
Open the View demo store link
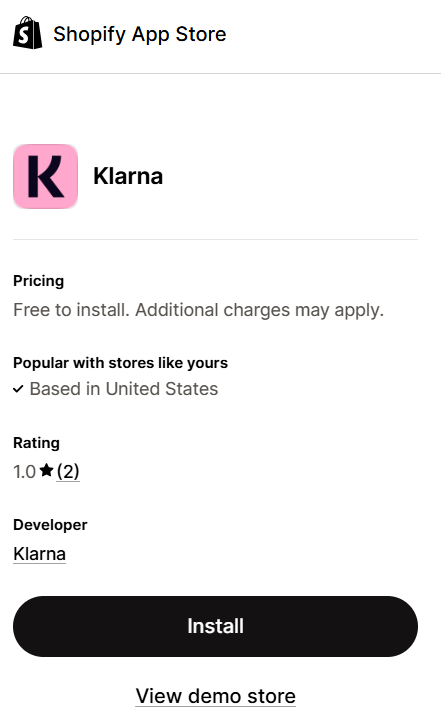[x=215, y=696]
